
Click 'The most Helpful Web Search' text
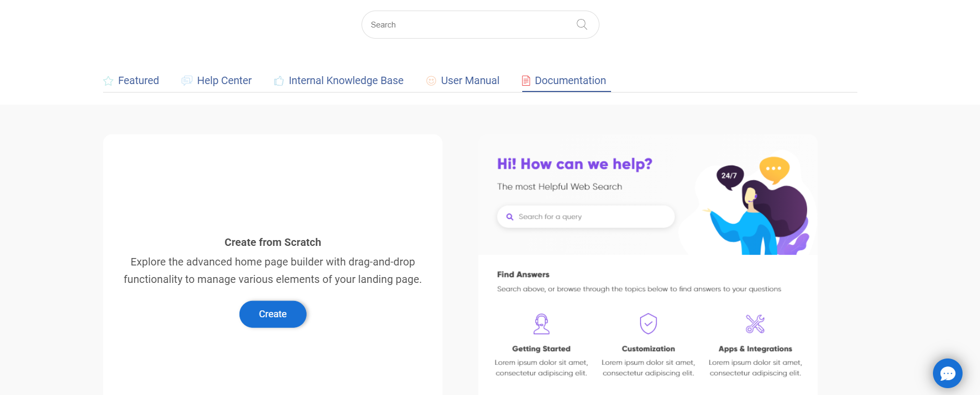coord(559,187)
